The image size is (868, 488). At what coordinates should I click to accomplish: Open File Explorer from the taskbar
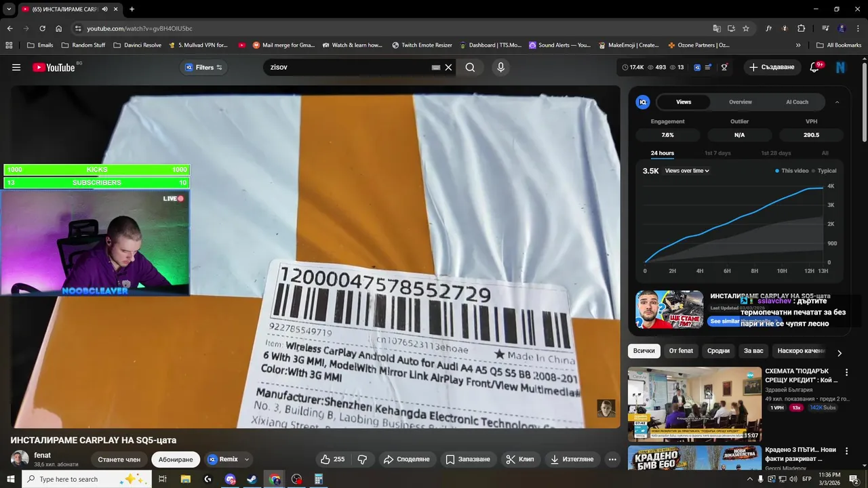(185, 479)
